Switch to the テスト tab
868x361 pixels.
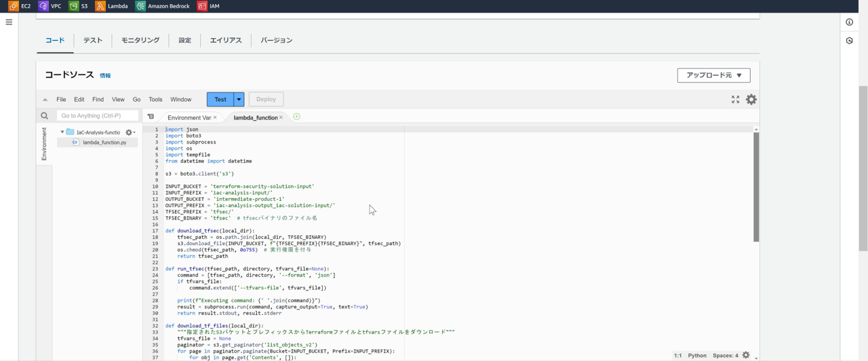[93, 41]
